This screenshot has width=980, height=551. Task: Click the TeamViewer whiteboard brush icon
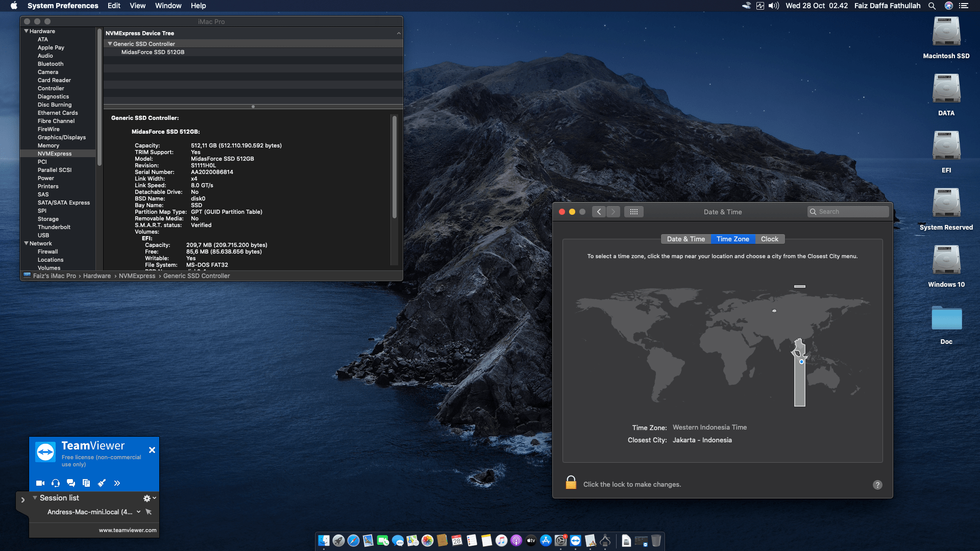pyautogui.click(x=102, y=483)
